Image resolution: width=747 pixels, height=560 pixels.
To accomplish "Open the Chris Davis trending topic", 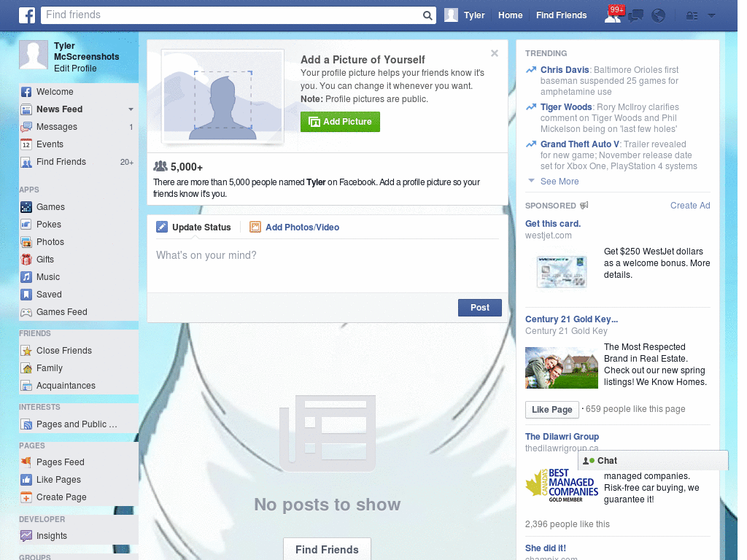I will tap(565, 70).
